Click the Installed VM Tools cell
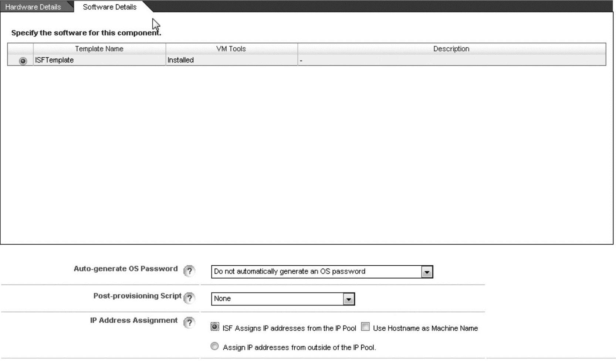The width and height of the screenshot is (616, 364). point(231,60)
